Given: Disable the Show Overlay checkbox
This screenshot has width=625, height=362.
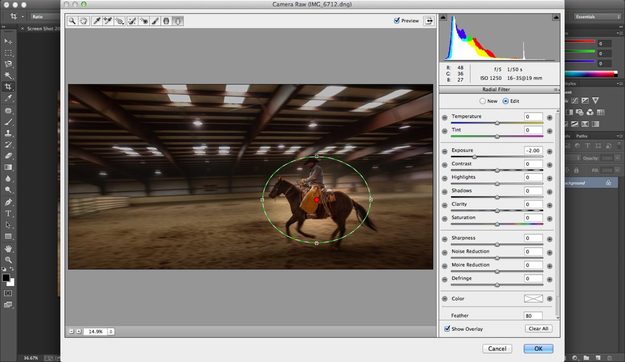Looking at the screenshot, I should click(447, 329).
